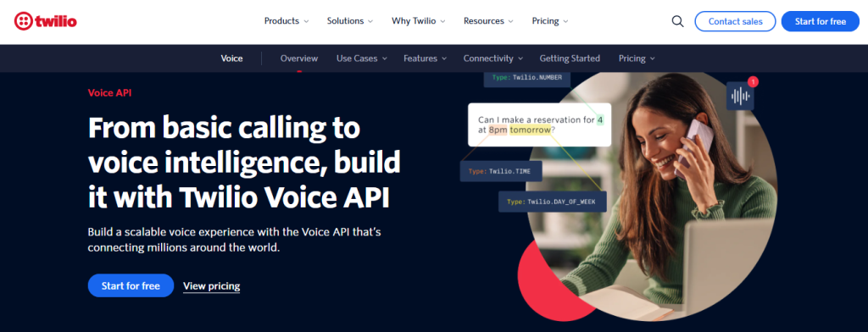Image resolution: width=868 pixels, height=332 pixels.
Task: Click the scalable voice experience description
Action: point(234,240)
